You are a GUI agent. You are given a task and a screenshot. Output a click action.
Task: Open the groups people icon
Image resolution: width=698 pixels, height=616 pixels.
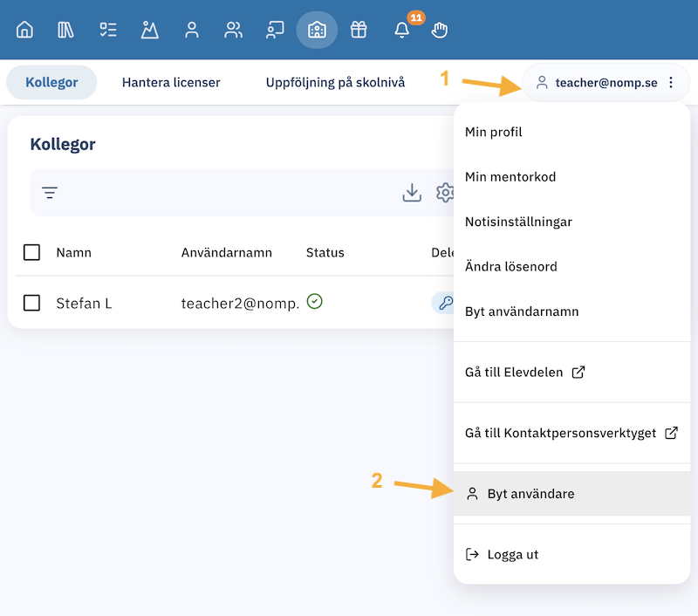point(233,31)
